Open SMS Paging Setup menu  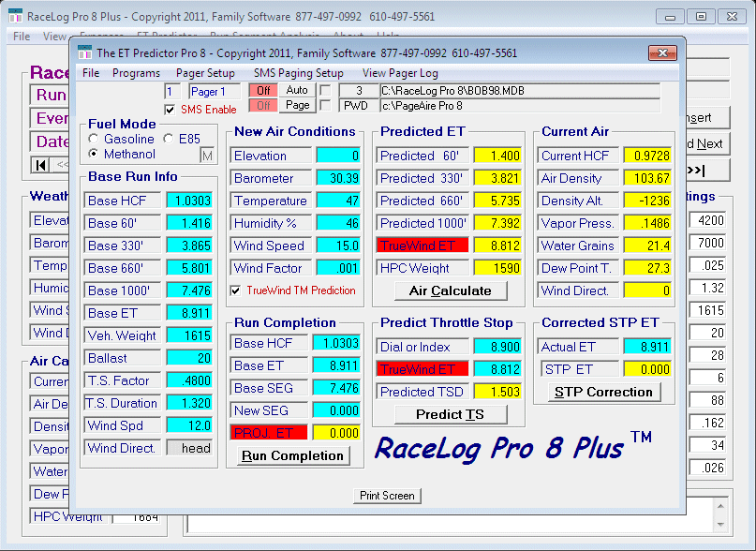pos(298,72)
